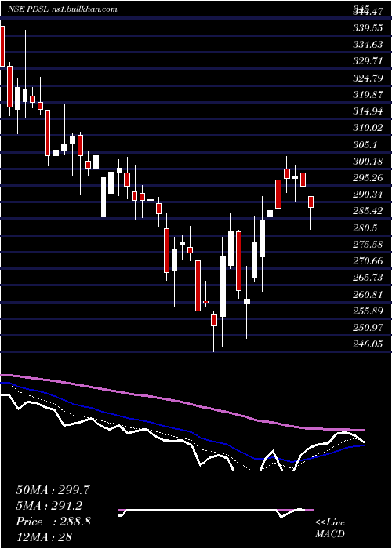The width and height of the screenshot is (392, 549).
Task: Select the 314.94 price axis label
Action: tap(368, 112)
